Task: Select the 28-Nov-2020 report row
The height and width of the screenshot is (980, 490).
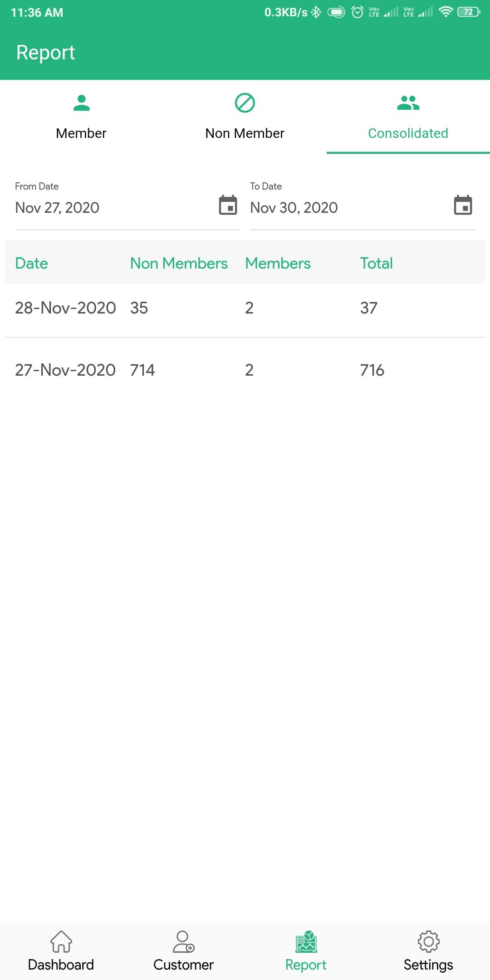Action: pyautogui.click(x=245, y=308)
